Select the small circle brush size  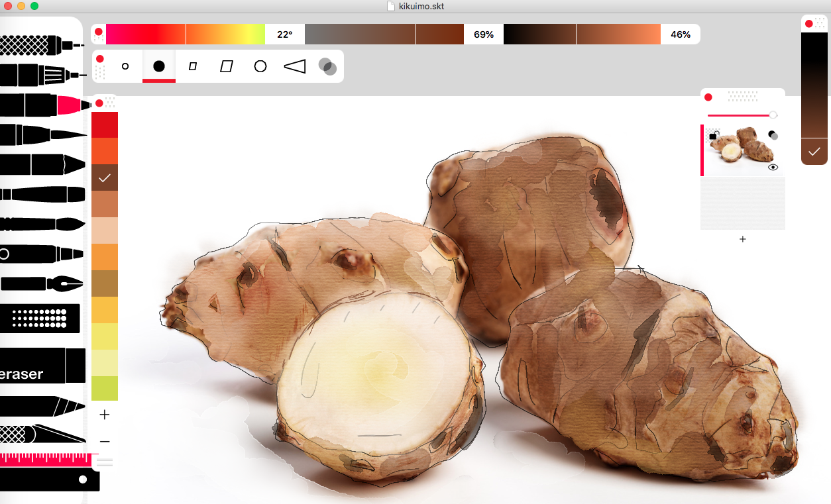click(125, 66)
